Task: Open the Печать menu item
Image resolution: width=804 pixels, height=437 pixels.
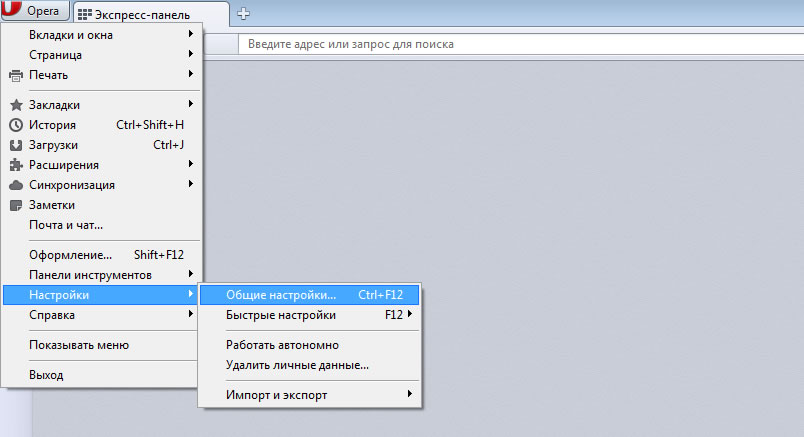Action: [102, 75]
